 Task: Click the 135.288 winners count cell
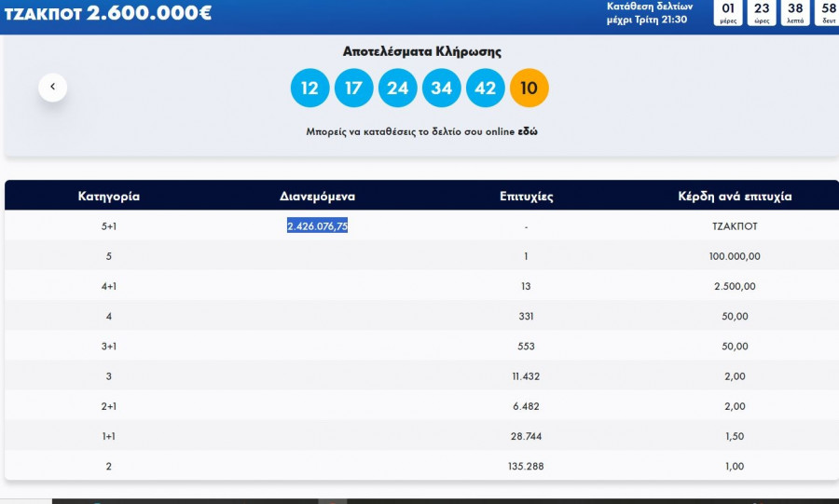pyautogui.click(x=526, y=466)
